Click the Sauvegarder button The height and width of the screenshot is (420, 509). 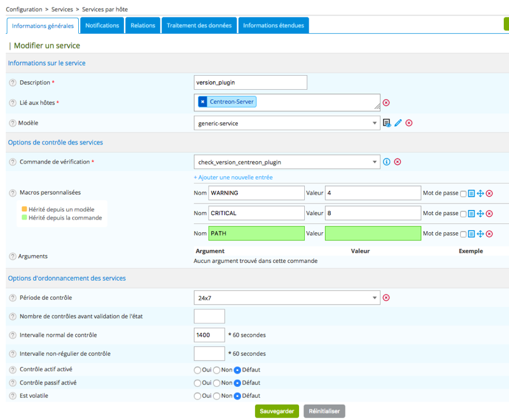[x=277, y=411]
